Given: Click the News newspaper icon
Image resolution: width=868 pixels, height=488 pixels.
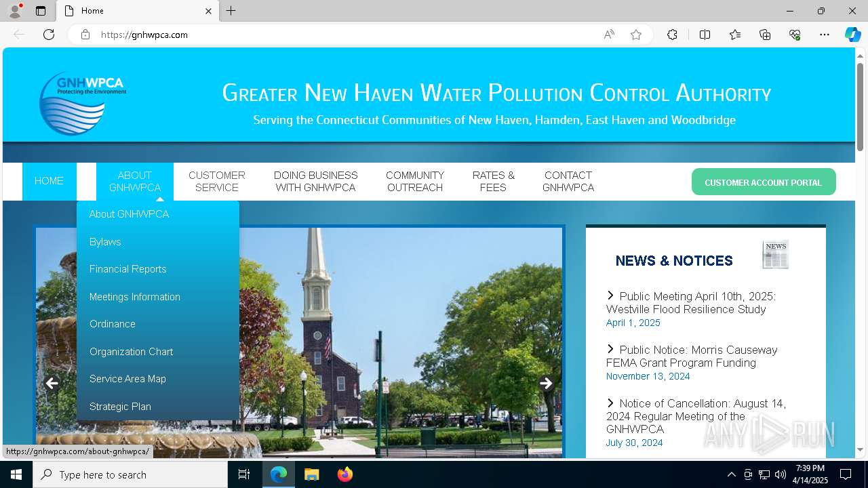Looking at the screenshot, I should tap(776, 255).
